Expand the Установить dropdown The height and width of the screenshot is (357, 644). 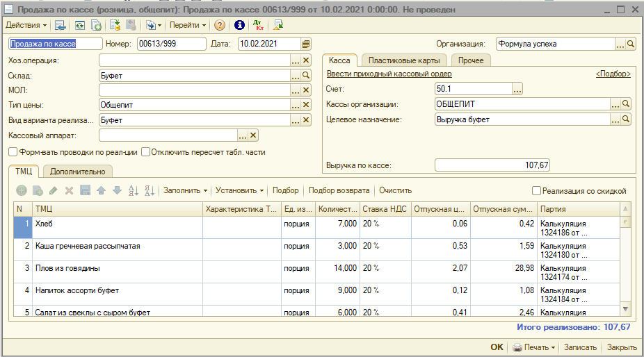click(239, 190)
